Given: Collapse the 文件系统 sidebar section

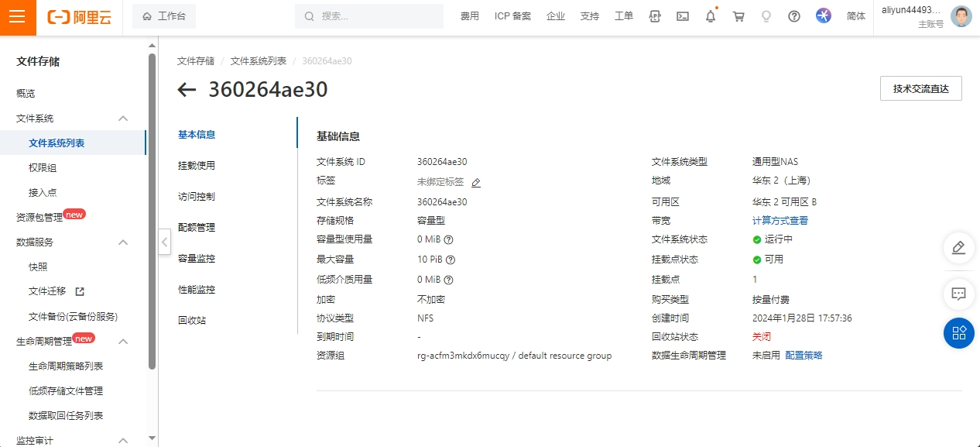Looking at the screenshot, I should [x=122, y=119].
